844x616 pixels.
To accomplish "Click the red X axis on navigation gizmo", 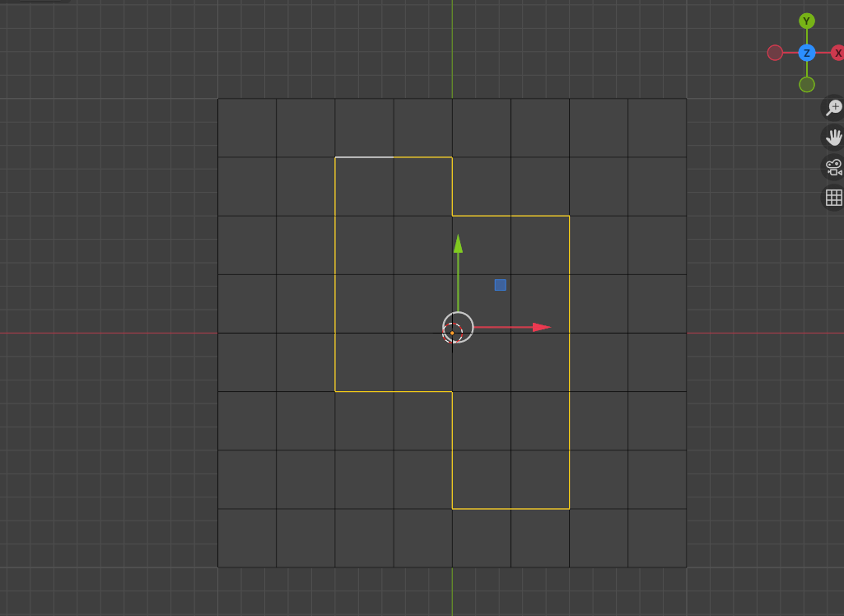I will (837, 53).
